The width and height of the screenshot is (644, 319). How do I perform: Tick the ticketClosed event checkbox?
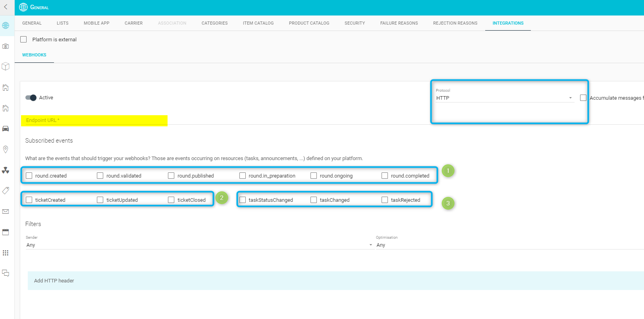pos(171,200)
